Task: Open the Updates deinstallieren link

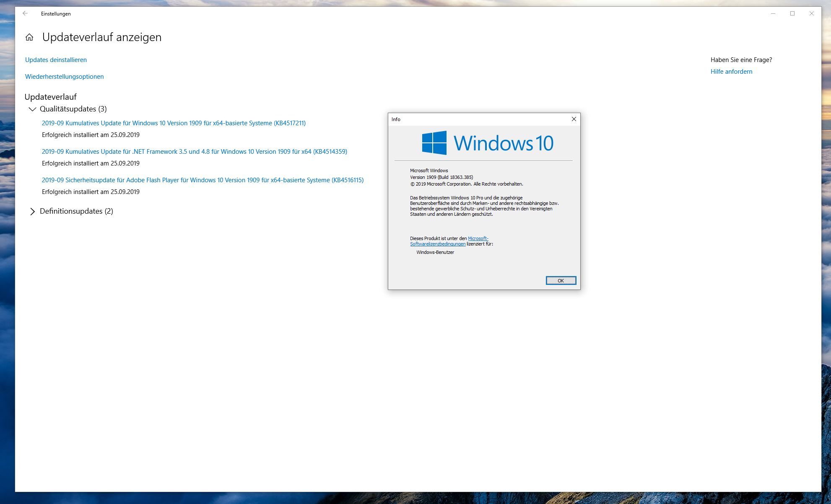Action: tap(56, 60)
